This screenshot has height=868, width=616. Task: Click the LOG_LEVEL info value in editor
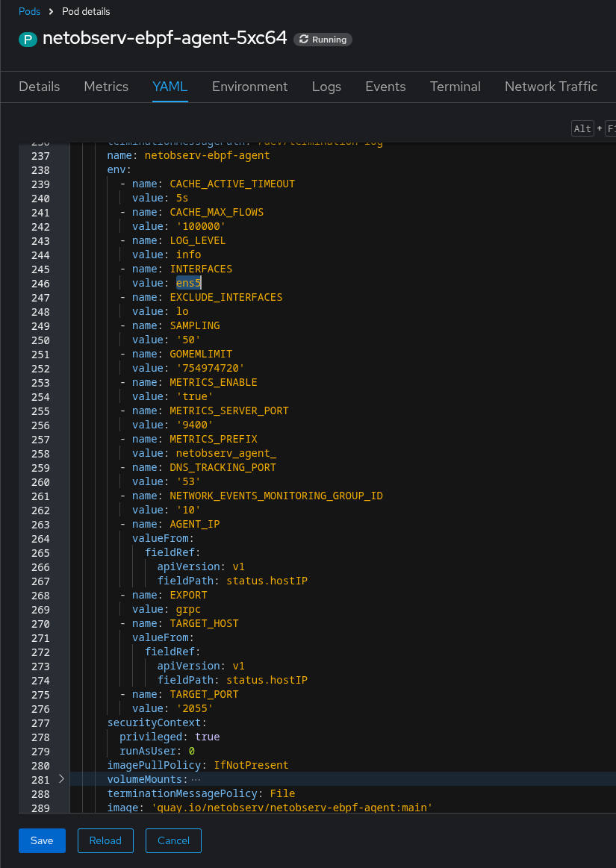[x=188, y=255]
